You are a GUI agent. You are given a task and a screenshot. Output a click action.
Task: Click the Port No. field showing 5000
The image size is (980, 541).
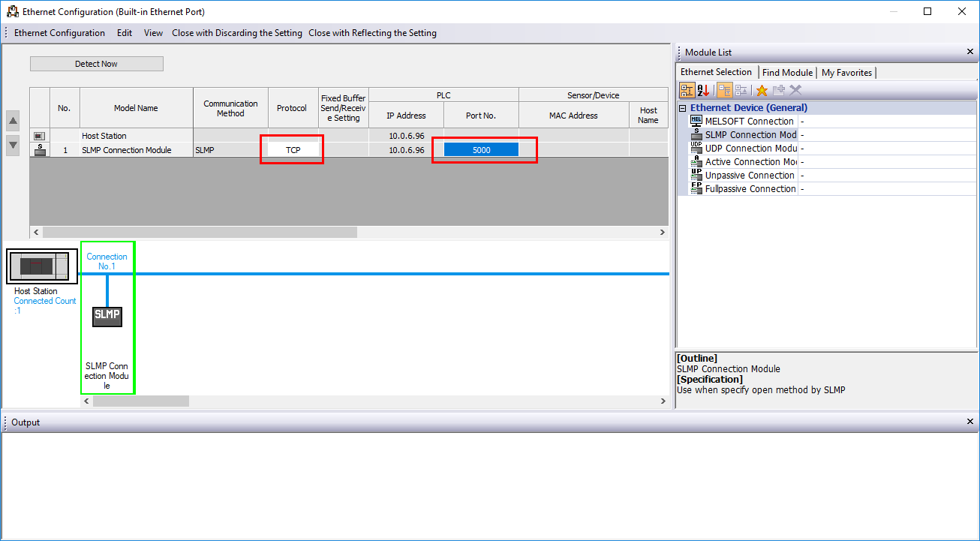[481, 150]
